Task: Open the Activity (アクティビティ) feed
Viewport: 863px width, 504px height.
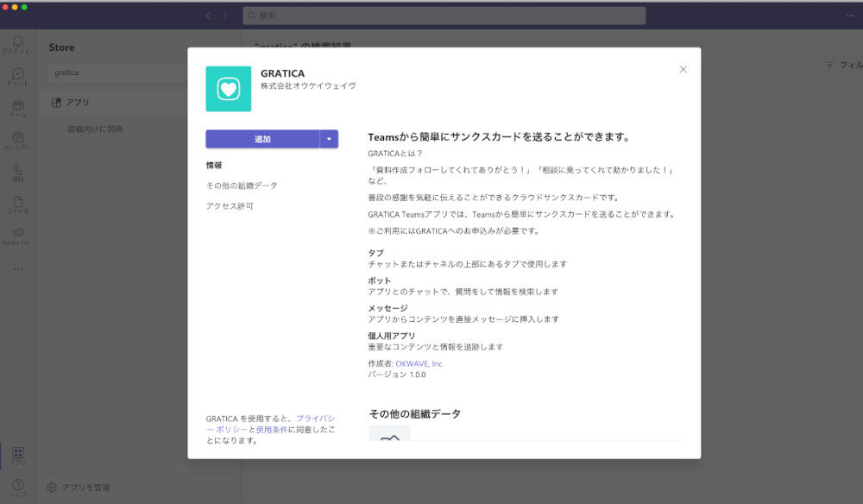Action: (x=17, y=41)
